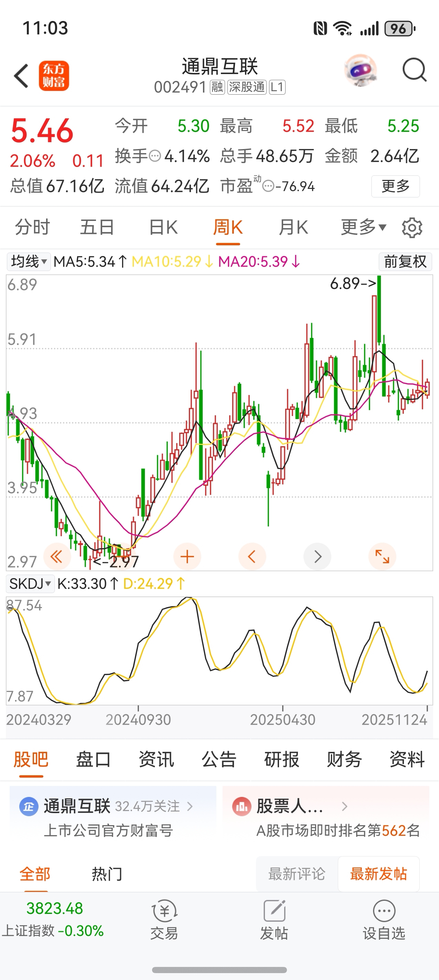The image size is (439, 980).
Task: Tap the current price 5.46
Action: [x=42, y=131]
